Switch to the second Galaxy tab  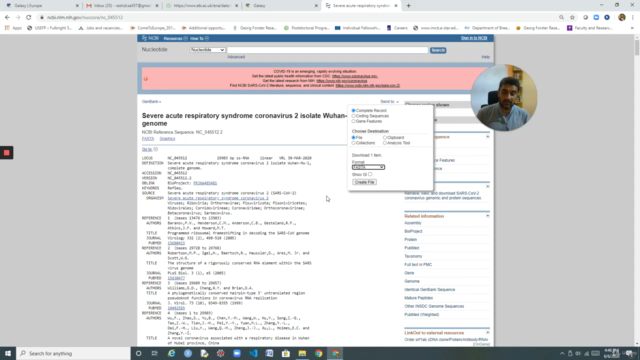click(x=282, y=6)
